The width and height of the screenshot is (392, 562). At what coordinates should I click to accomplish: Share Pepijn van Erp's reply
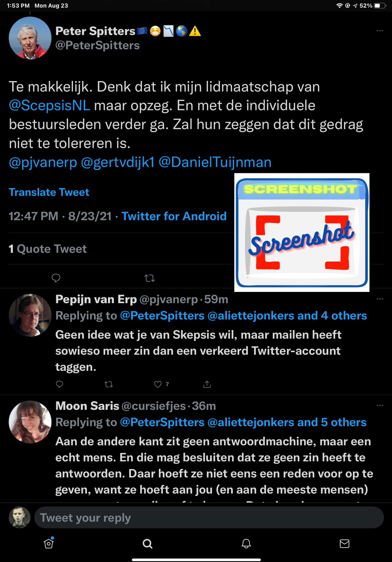click(207, 384)
